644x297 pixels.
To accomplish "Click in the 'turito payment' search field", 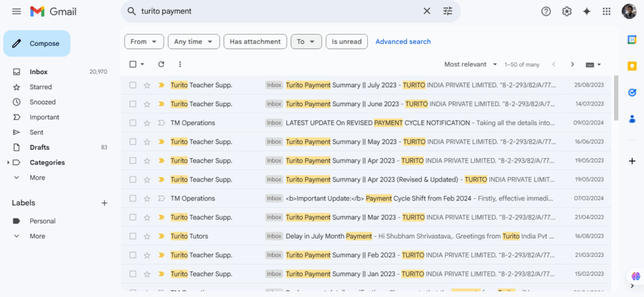I will pos(279,11).
